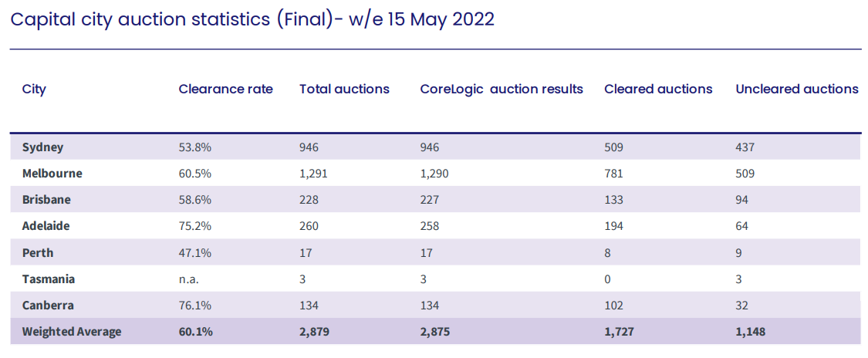Screen dimensions: 868x358
Task: Select the Brisbane row label
Action: click(46, 199)
